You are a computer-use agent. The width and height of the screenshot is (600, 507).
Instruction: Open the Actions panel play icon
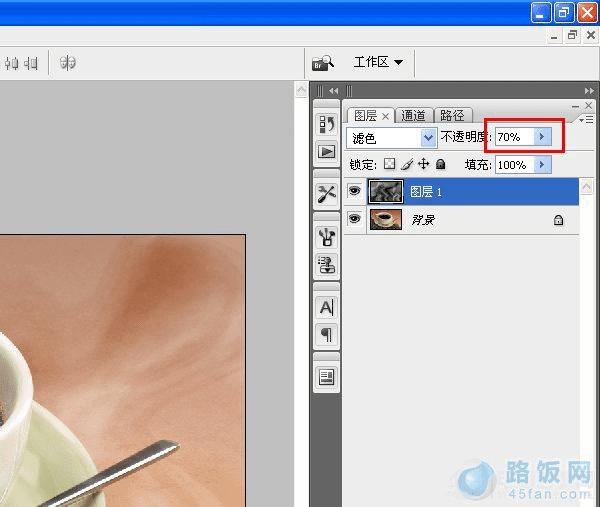coord(326,152)
